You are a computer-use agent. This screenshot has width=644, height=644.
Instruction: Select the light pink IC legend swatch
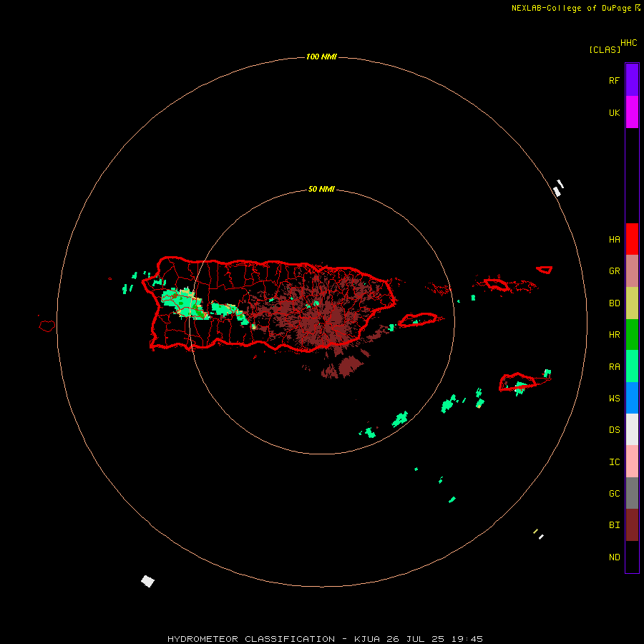pyautogui.click(x=632, y=462)
